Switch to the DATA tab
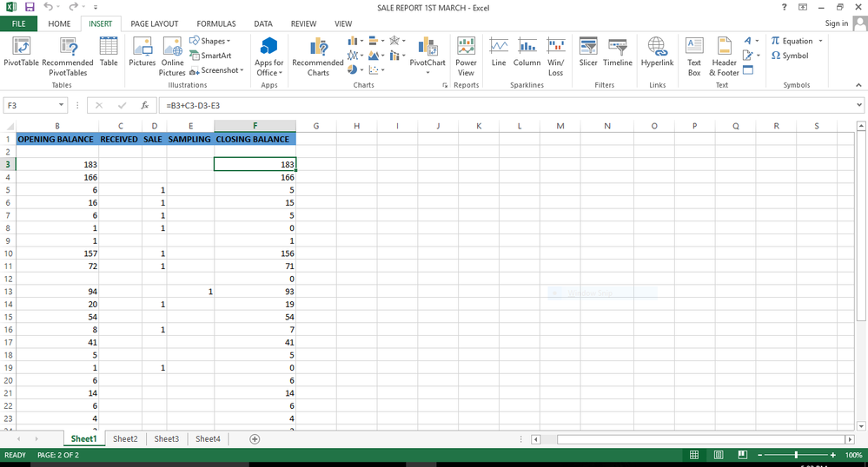This screenshot has height=467, width=868. pyautogui.click(x=263, y=23)
